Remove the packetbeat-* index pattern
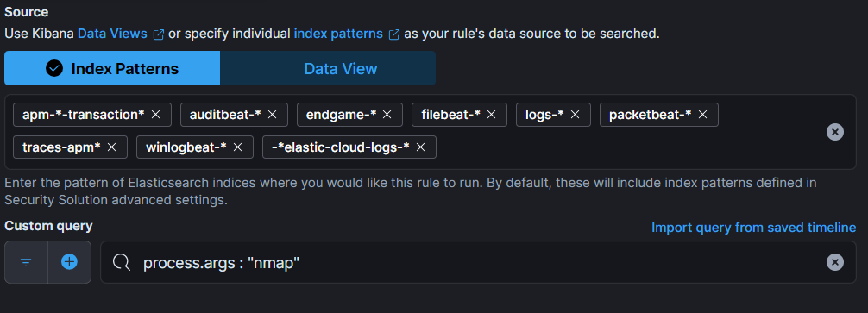Image resolution: width=868 pixels, height=313 pixels. (702, 115)
